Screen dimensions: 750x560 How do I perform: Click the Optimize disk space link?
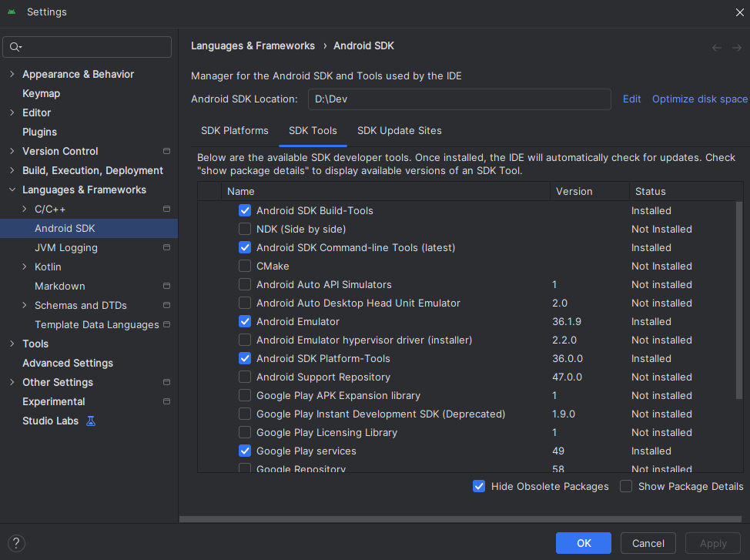699,99
